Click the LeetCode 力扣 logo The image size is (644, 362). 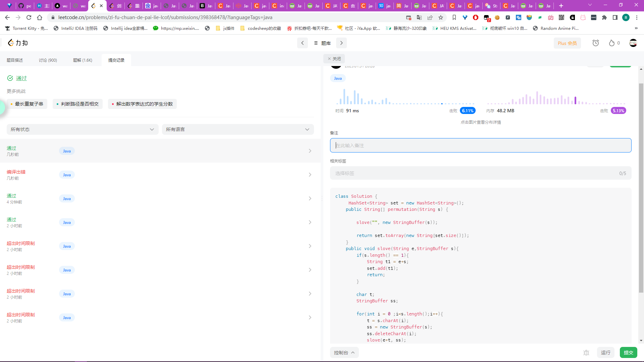17,43
